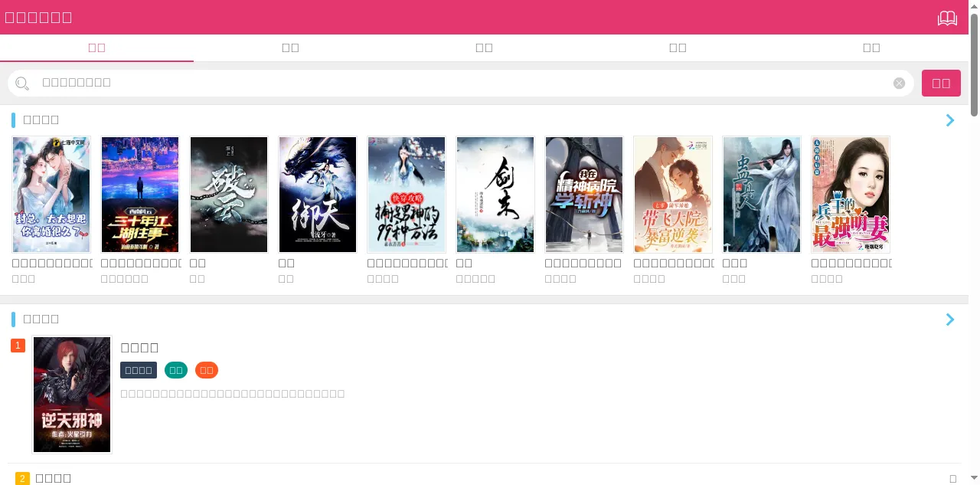
Task: Open the 蛊真人 book cover
Action: coord(762,195)
